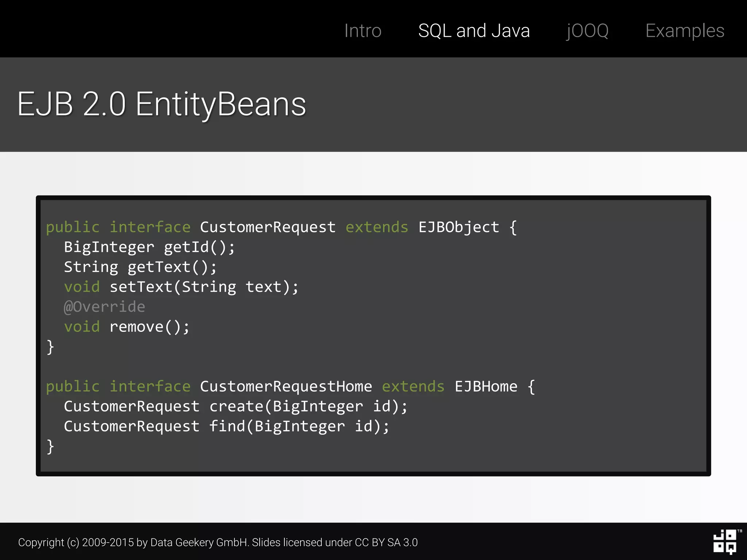Click the closing brace of the CustomerRequestHome interface
Viewport: 747px width, 560px height.
point(50,446)
